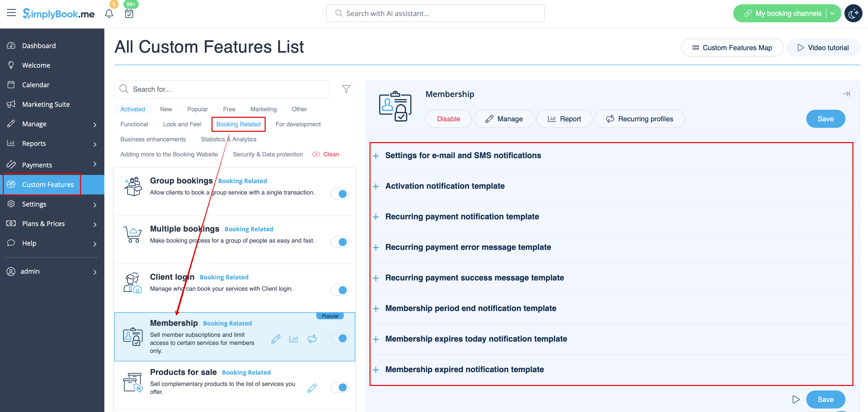Screen dimensions: 868x412
Task: Expand the Payments sidebar submenu
Action: pos(95,164)
